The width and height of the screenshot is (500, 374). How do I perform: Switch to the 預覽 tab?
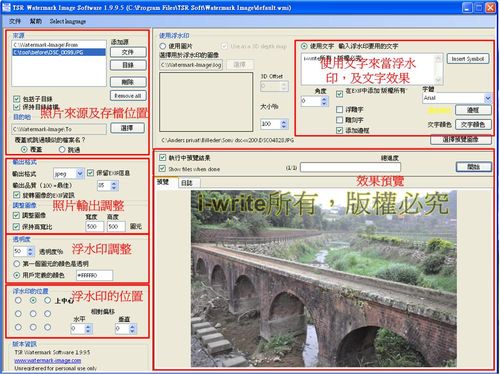click(x=163, y=182)
